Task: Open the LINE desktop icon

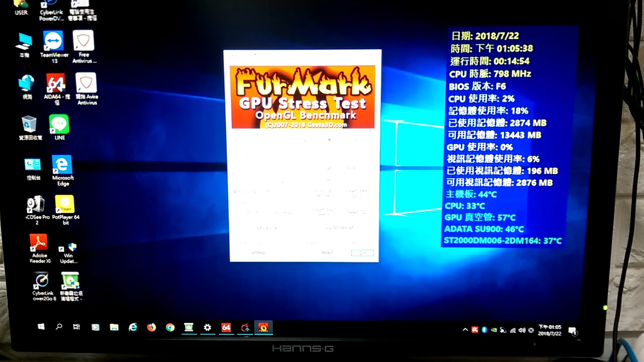Action: coord(59,128)
